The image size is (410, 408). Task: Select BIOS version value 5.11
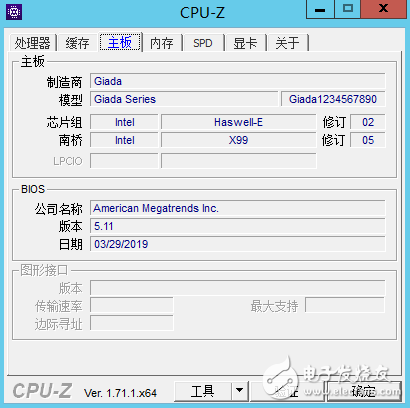[x=237, y=226]
